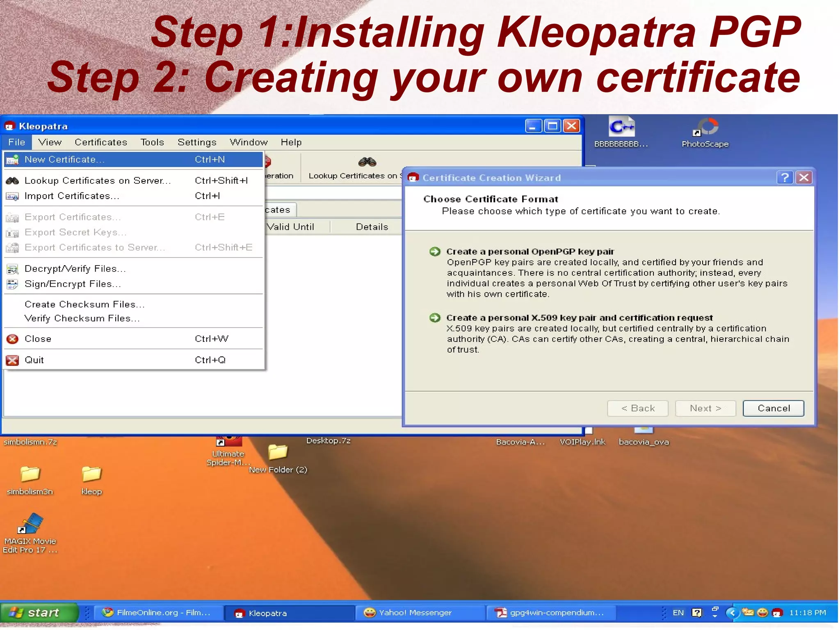The width and height of the screenshot is (840, 630).
Task: Switch to Yahoo! Messenger taskbar item
Action: 414,613
